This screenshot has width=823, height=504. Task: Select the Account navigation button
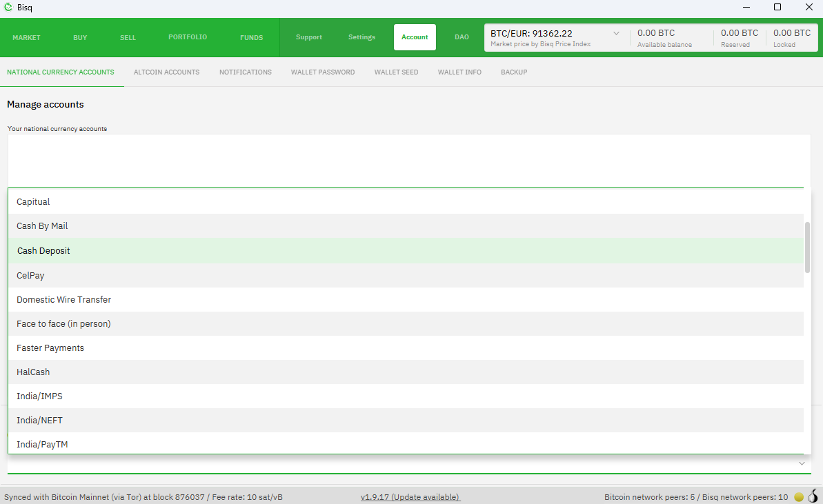tap(415, 37)
